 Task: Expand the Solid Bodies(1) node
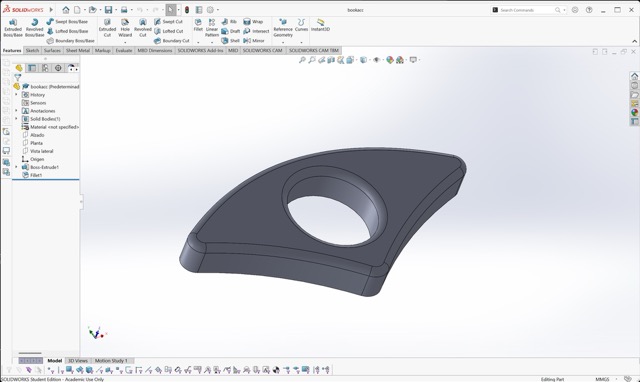click(16, 119)
